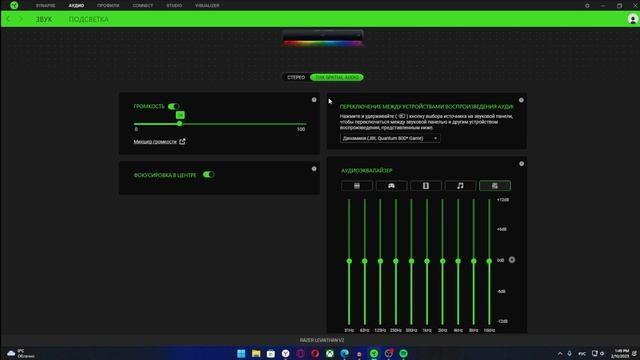Open info icon on Фокусировка в центре panel

(314, 169)
